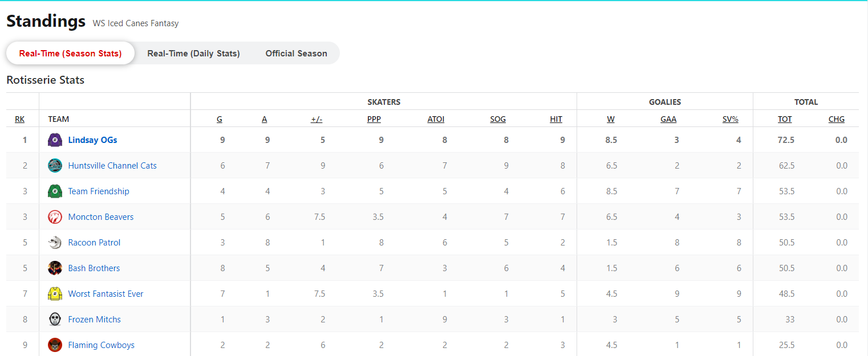Viewport: 868px width, 356px height.
Task: Open the Official Season tab
Action: [x=296, y=54]
